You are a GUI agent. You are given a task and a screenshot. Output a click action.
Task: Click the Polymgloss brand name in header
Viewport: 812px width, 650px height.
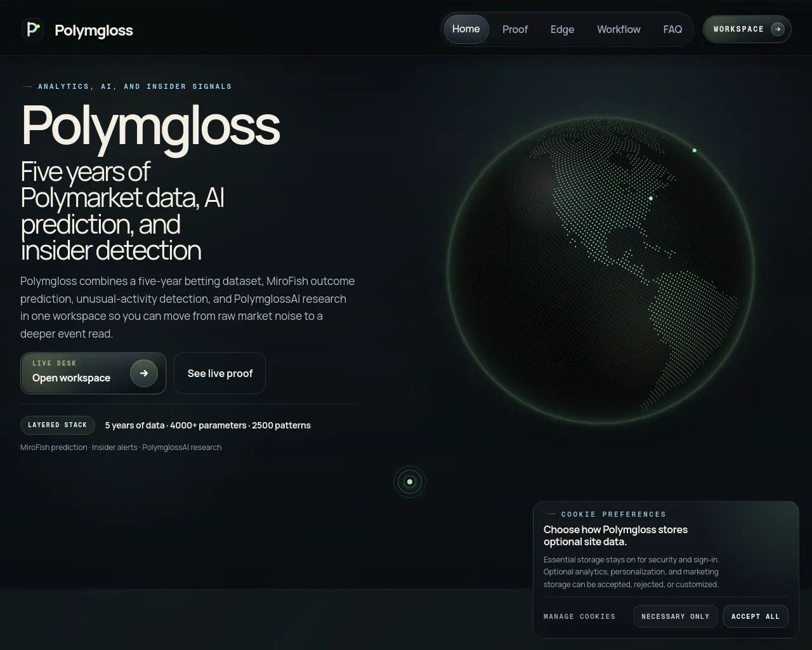[x=94, y=30]
